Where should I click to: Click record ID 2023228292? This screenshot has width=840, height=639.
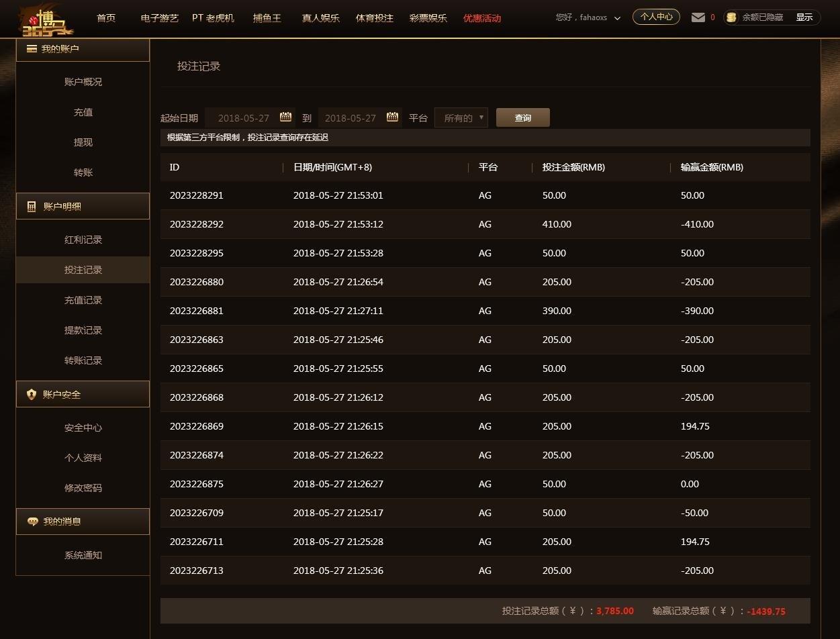[x=197, y=224]
